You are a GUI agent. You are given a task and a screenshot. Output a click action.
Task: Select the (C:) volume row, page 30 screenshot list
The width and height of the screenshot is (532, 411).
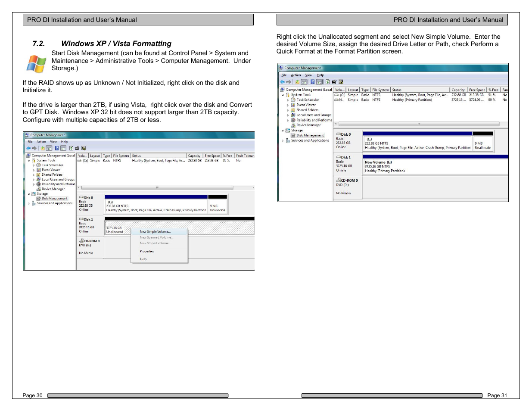[165, 160]
